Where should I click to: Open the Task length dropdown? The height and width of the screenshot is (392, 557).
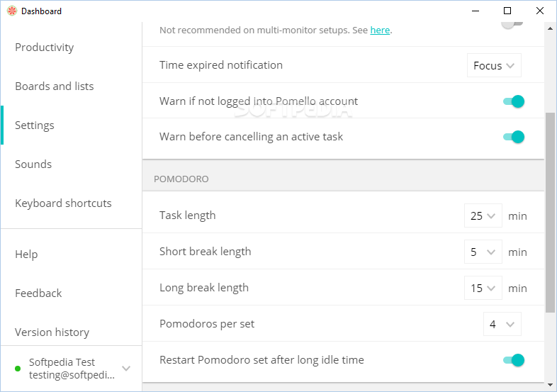click(483, 215)
